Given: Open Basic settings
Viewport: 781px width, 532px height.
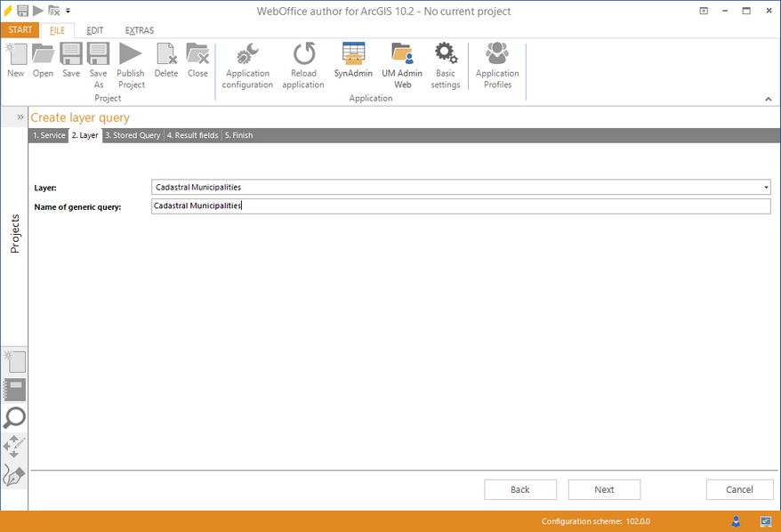Looking at the screenshot, I should [x=445, y=62].
